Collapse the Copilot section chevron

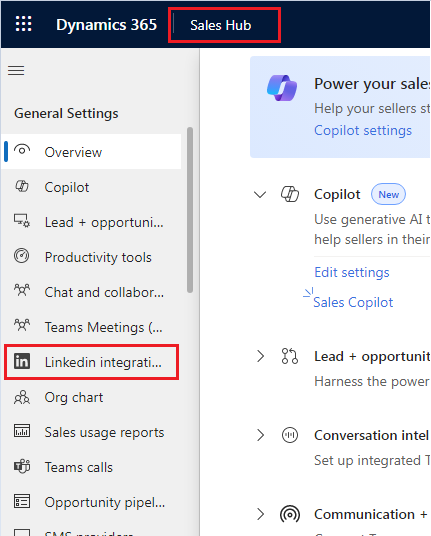coord(260,195)
